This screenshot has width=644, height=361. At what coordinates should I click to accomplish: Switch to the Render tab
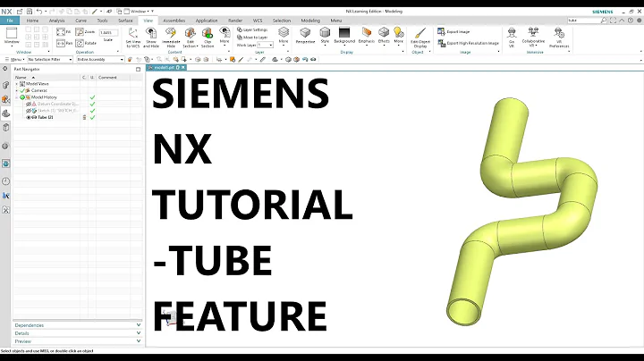point(235,21)
